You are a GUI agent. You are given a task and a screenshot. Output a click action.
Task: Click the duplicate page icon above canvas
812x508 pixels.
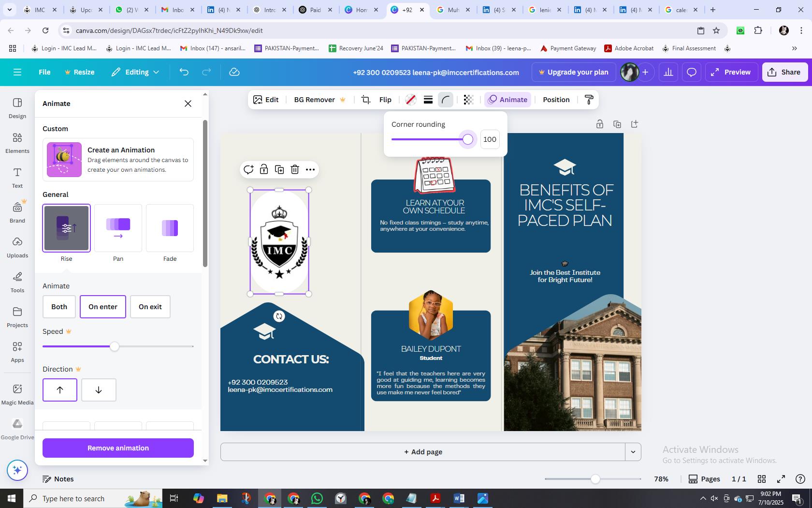(x=617, y=124)
